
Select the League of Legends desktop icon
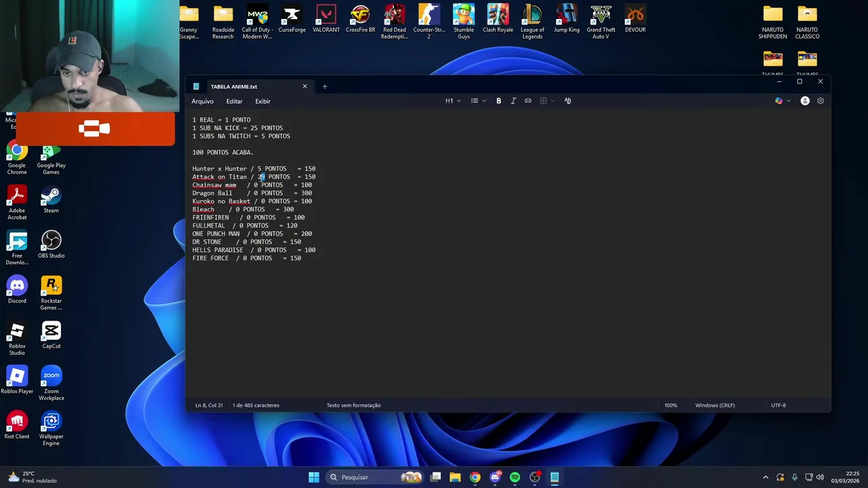pos(532,22)
